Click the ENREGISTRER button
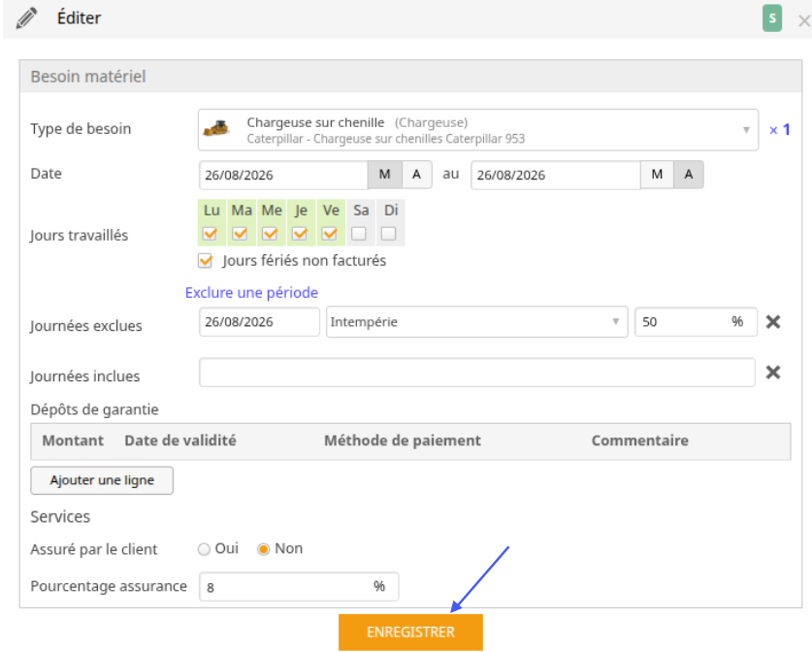This screenshot has width=812, height=652. 410,633
